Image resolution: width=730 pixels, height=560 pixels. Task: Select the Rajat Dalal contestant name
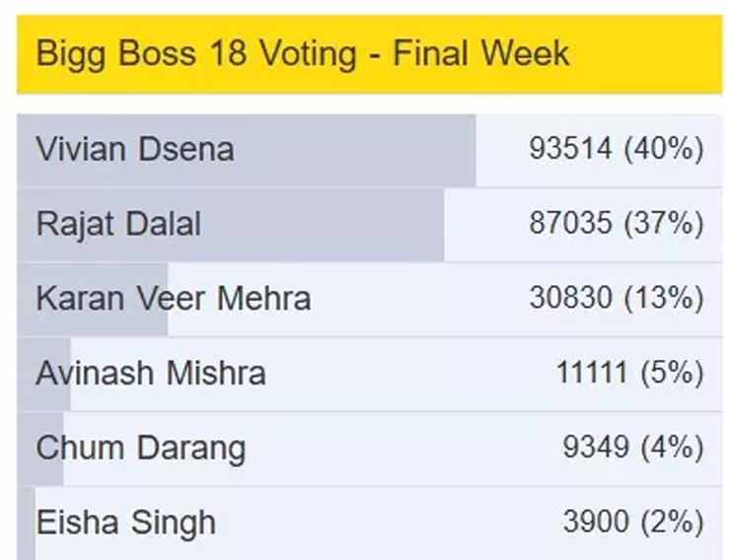pos(118,224)
